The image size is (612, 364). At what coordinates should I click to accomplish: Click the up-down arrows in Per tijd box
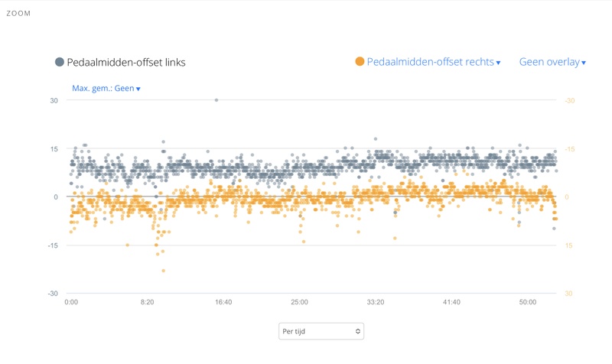pos(357,331)
